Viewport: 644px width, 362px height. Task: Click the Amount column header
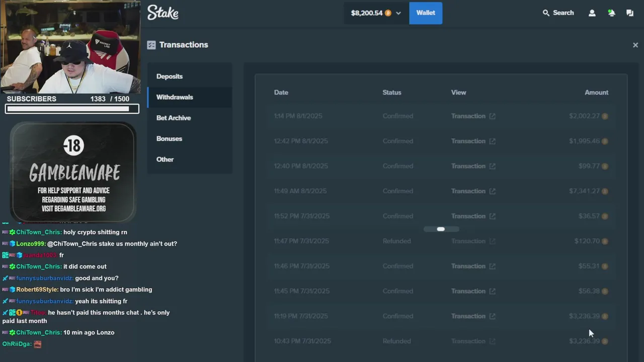(596, 93)
